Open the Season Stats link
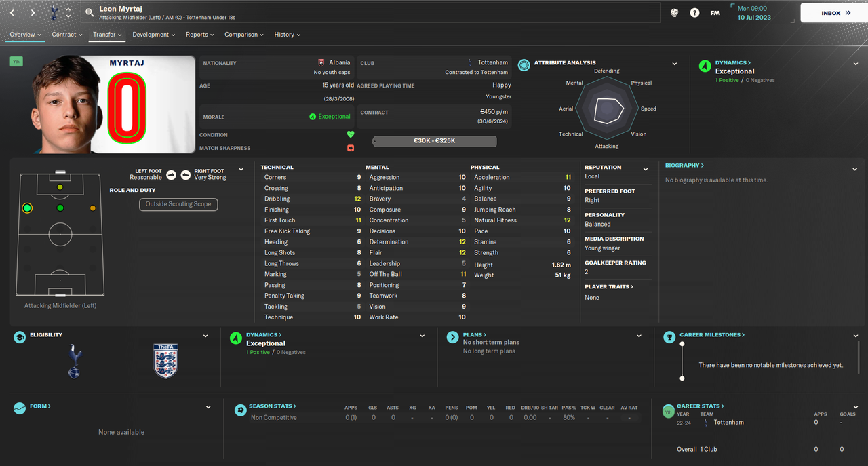The width and height of the screenshot is (868, 466). point(273,406)
